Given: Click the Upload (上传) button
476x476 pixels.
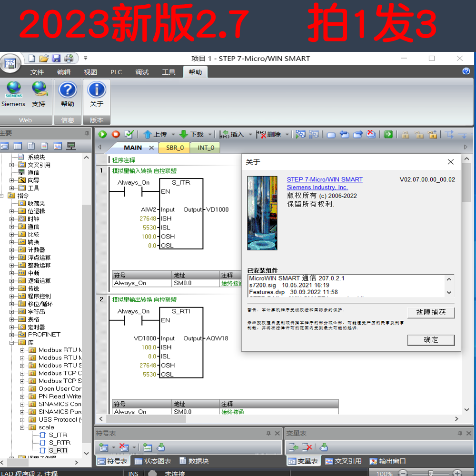Looking at the screenshot, I should [155, 134].
